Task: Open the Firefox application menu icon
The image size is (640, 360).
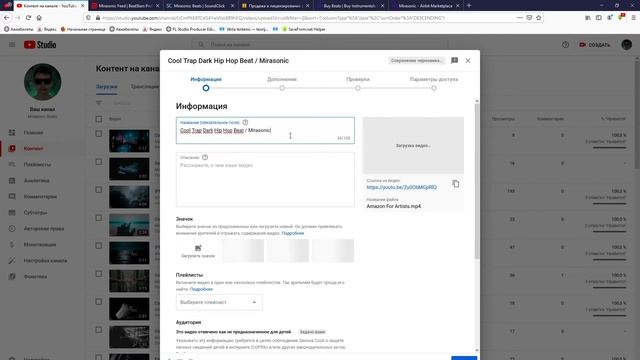Action: [633, 18]
